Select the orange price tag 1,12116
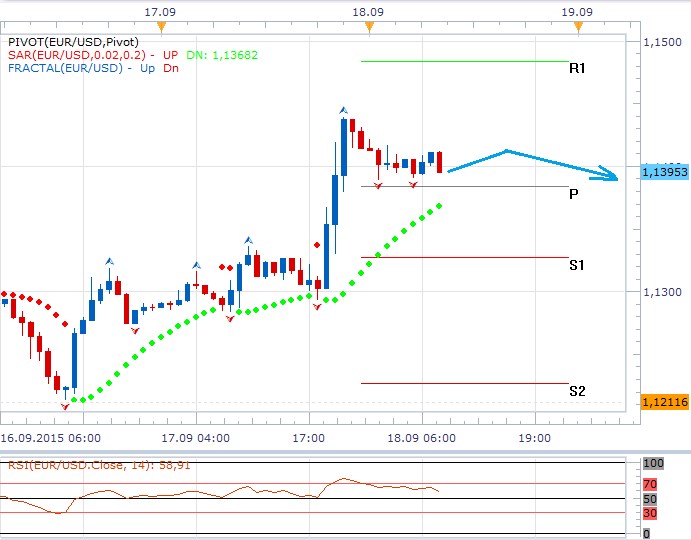 pyautogui.click(x=663, y=402)
